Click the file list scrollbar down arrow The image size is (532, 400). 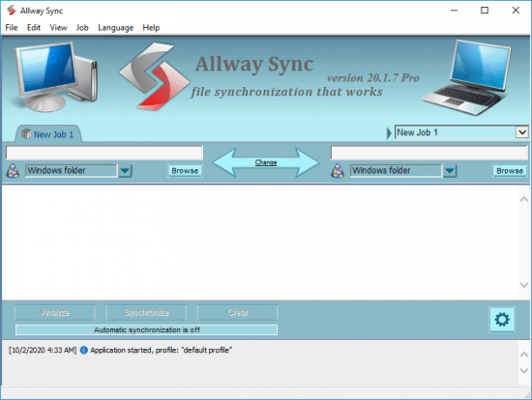(x=524, y=285)
